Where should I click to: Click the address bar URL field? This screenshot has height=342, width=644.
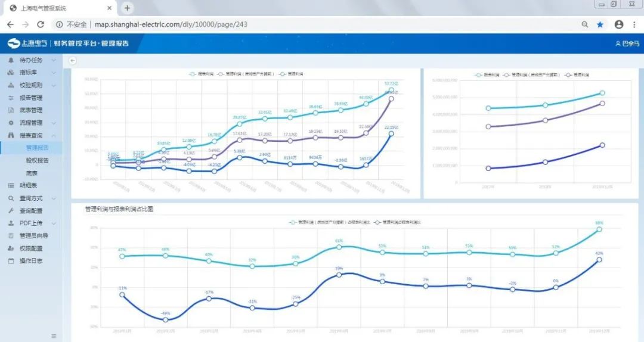pos(171,24)
